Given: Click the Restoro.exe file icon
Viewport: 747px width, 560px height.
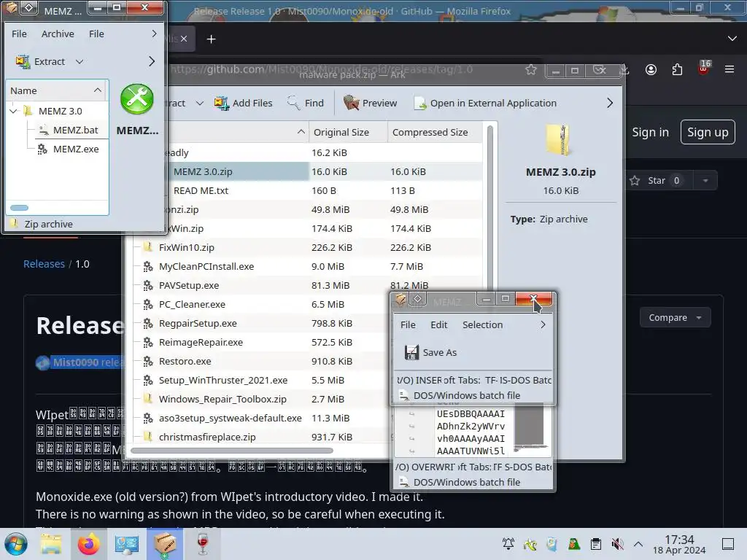Looking at the screenshot, I should click(148, 362).
